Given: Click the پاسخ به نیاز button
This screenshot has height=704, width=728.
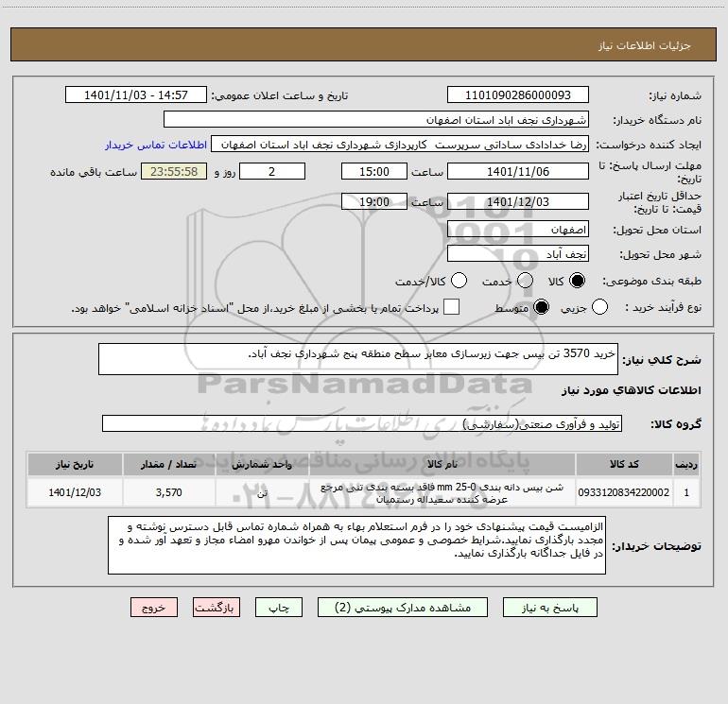Looking at the screenshot, I should pyautogui.click(x=550, y=608).
